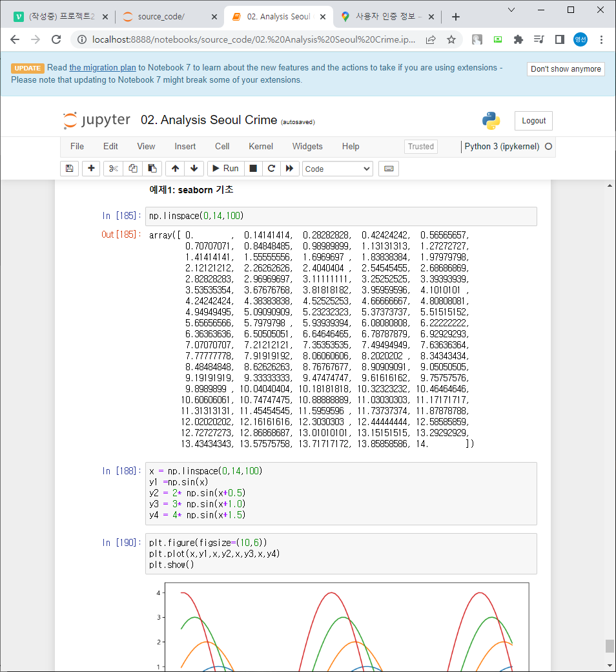The width and height of the screenshot is (616, 672).
Task: Click the address bar URL
Action: [254, 40]
